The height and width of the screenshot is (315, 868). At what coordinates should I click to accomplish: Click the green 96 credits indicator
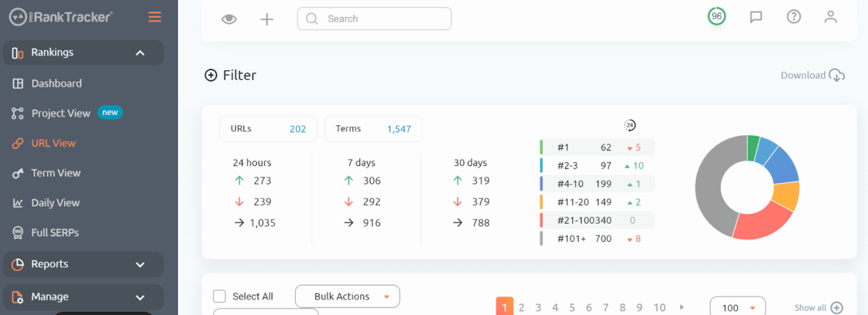pyautogui.click(x=717, y=17)
